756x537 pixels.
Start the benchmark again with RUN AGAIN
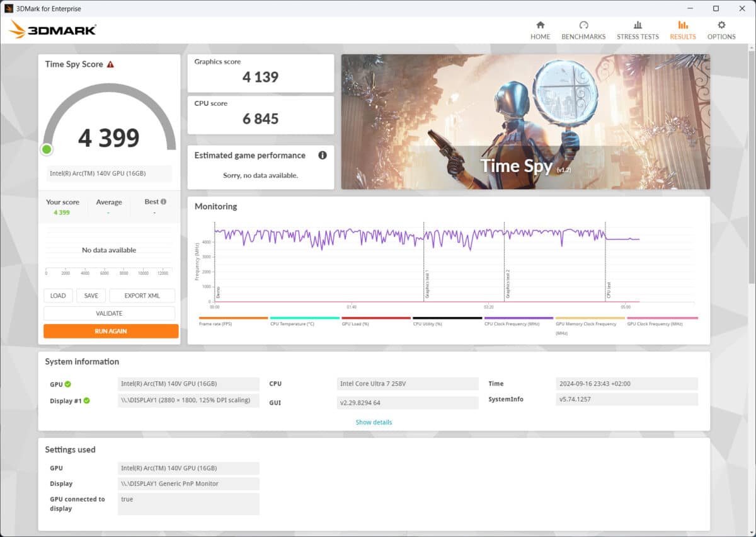111,331
